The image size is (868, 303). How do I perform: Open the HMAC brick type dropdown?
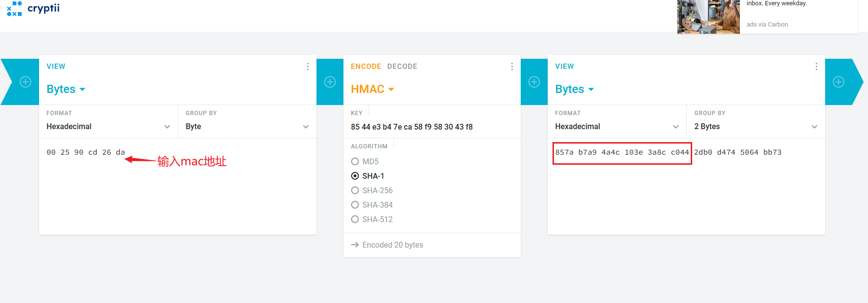pyautogui.click(x=372, y=89)
